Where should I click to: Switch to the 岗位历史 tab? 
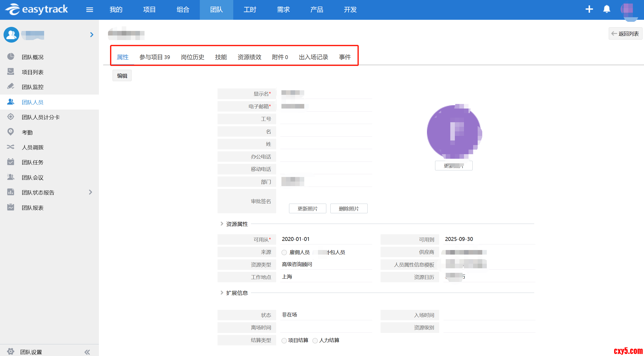point(192,57)
